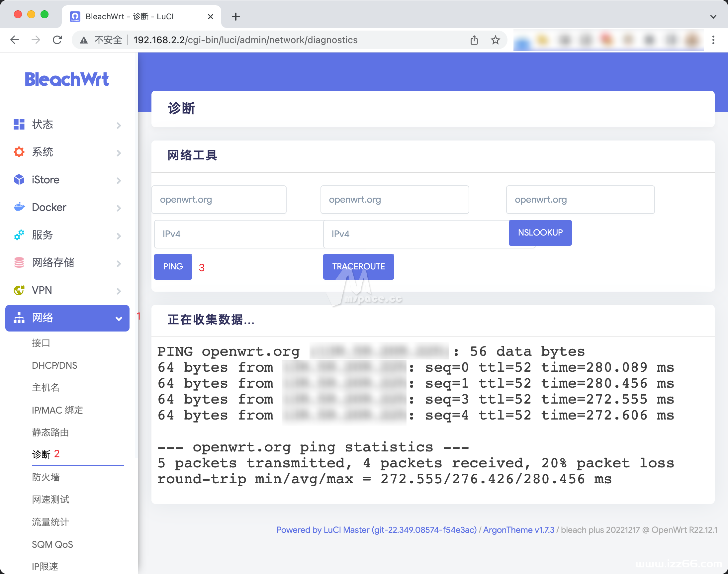Open the 状态 dashboard icon in sidebar
The width and height of the screenshot is (728, 574).
point(19,124)
